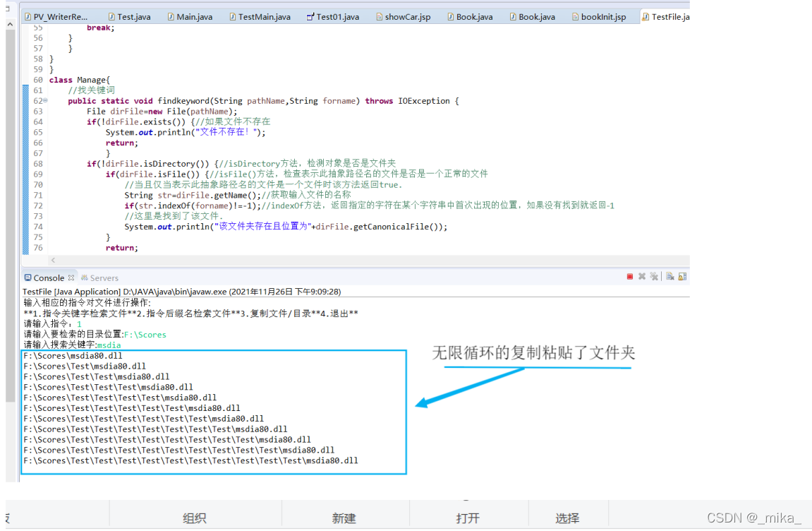Open the Test.java editor tab
The height and width of the screenshot is (531, 812).
[130, 17]
